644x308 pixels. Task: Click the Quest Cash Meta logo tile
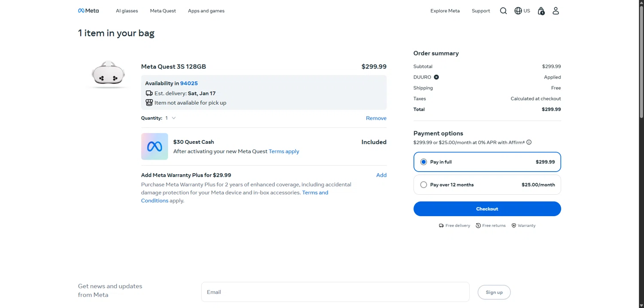155,146
